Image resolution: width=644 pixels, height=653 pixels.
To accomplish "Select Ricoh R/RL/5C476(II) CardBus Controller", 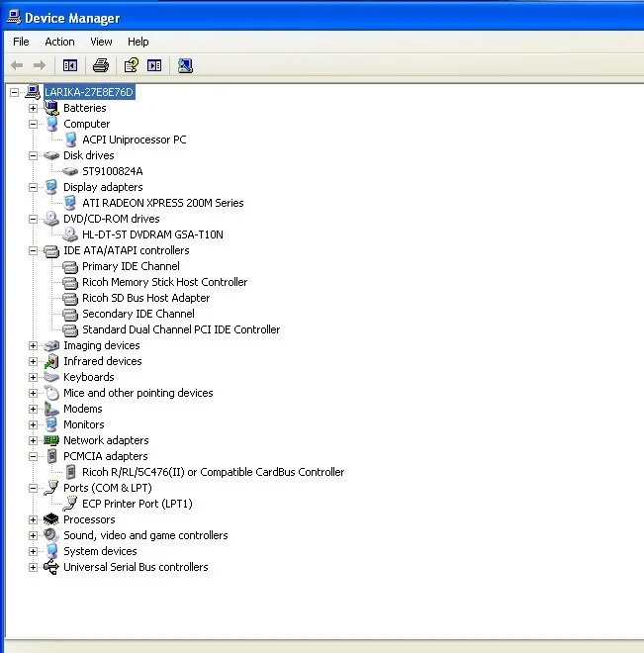I will tap(213, 472).
